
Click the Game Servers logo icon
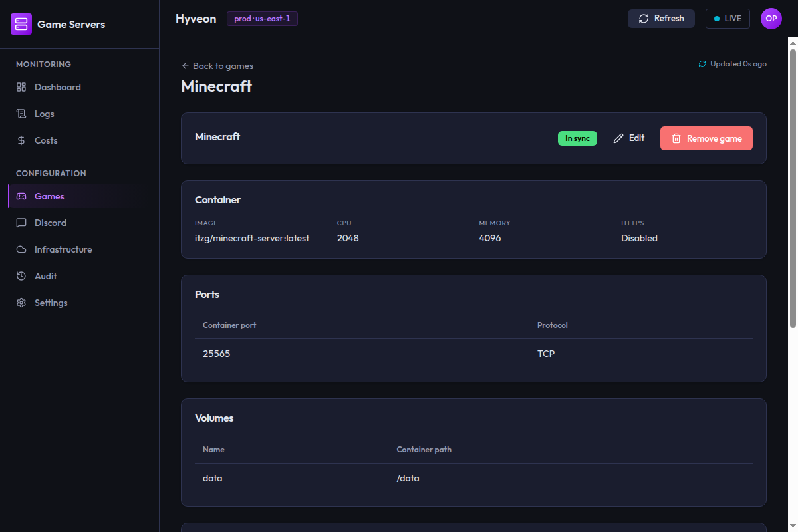pos(21,24)
